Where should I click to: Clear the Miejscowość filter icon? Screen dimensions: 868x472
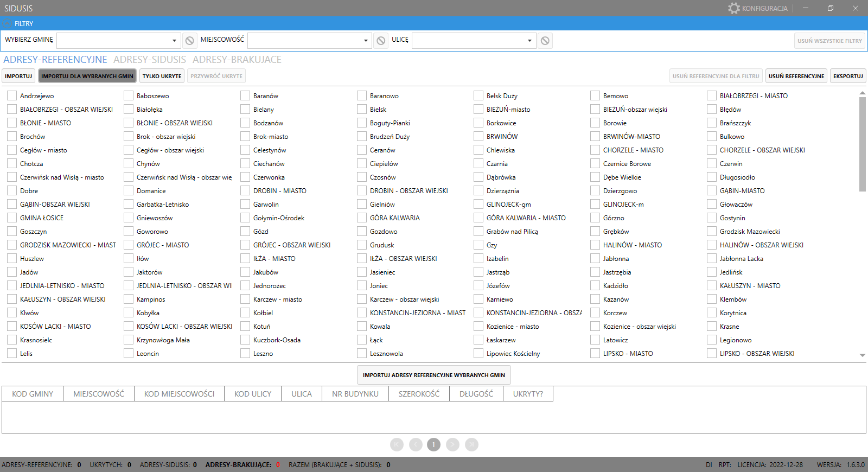click(381, 41)
